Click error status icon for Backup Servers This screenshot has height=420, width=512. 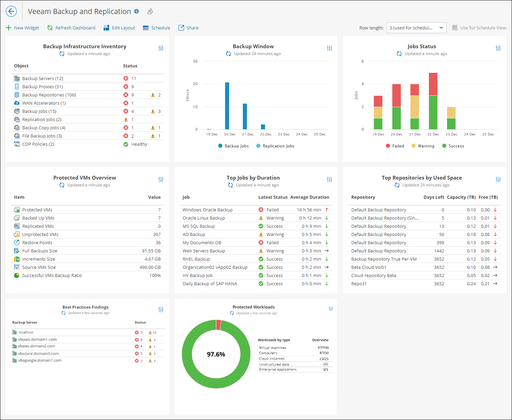click(x=126, y=78)
